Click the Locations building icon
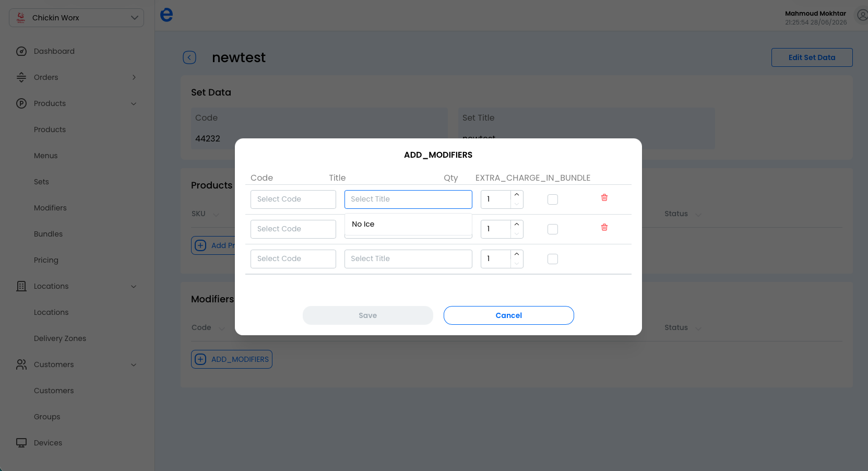Screen dimensions: 868x471 click(21, 286)
